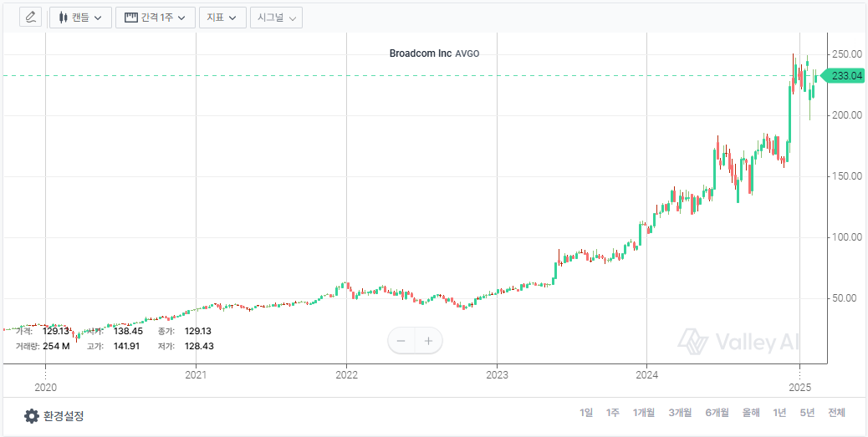Viewport: 868px width, 437px height.
Task: Click the 2023 axis label
Action: [x=497, y=374]
